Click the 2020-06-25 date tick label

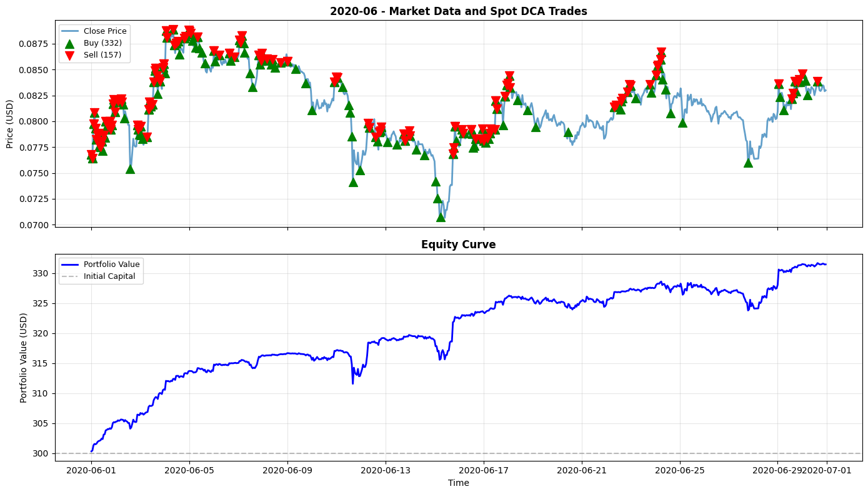click(x=680, y=470)
